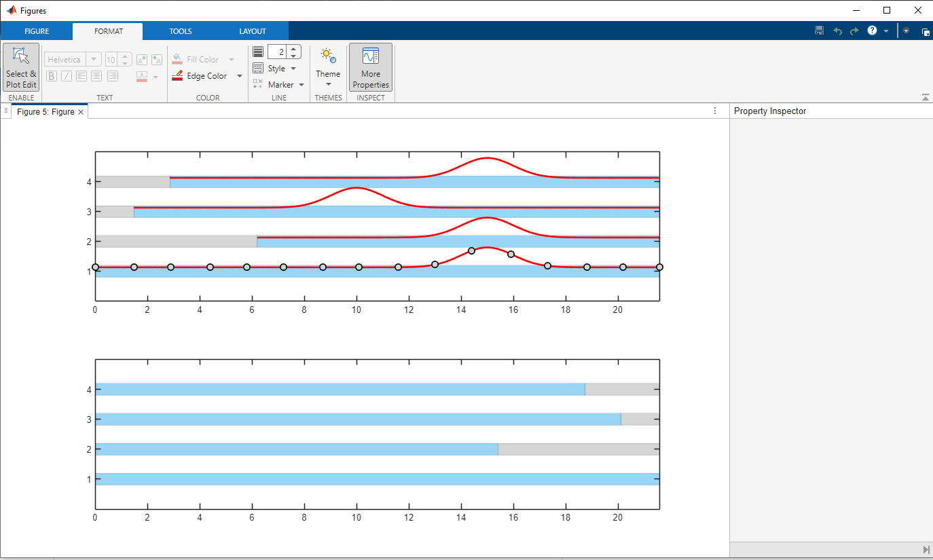Expand the line Style dropdown
The height and width of the screenshot is (560, 933).
293,69
